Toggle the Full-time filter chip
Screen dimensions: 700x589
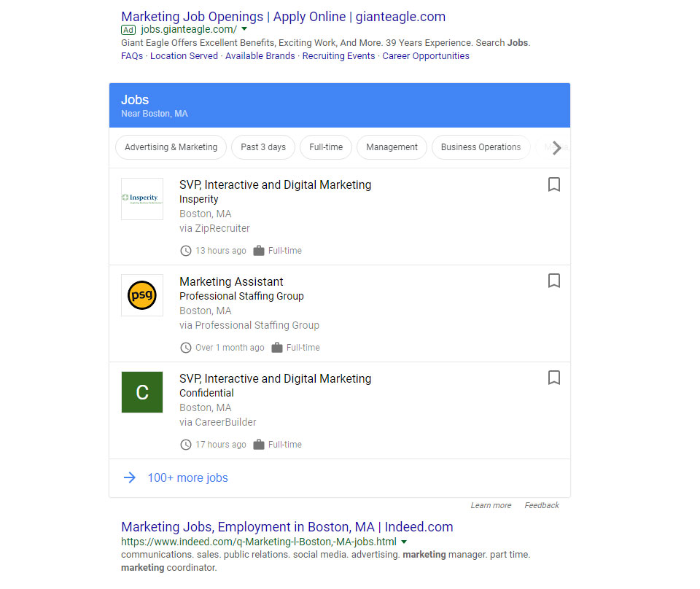click(x=326, y=147)
